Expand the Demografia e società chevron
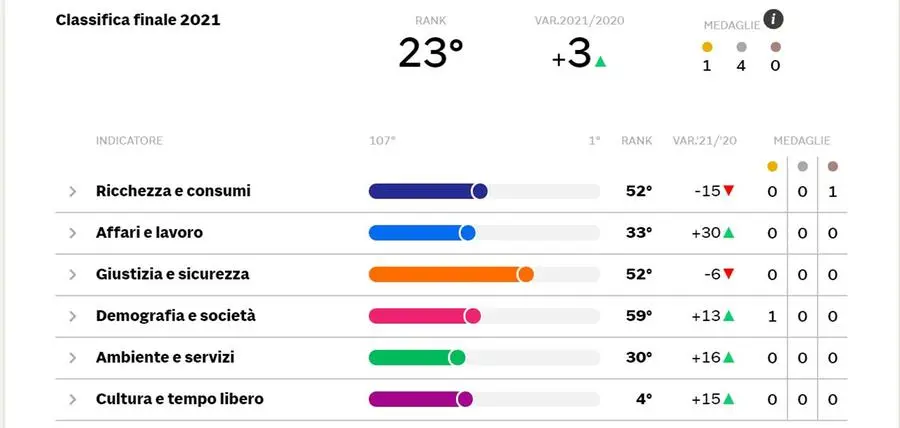 (x=72, y=316)
